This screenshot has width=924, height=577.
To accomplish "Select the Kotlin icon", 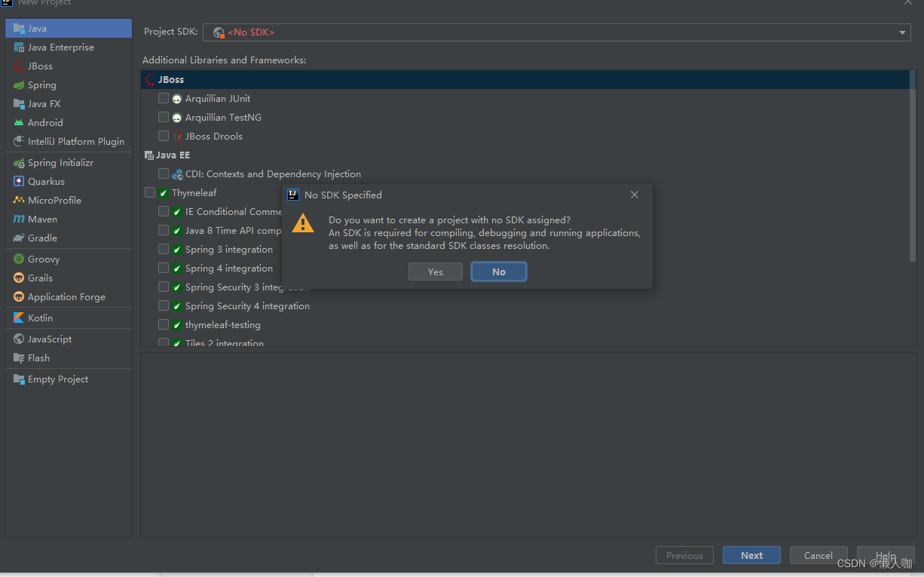I will click(19, 318).
